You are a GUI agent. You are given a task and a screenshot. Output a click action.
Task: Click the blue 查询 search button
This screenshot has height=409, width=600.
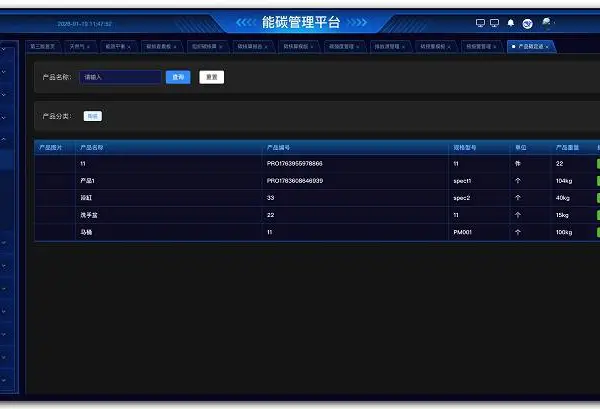(x=178, y=77)
